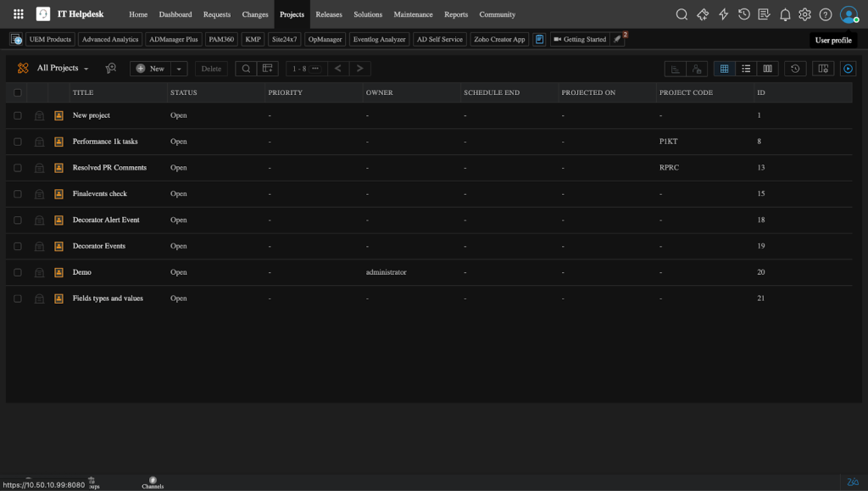Image resolution: width=868 pixels, height=491 pixels.
Task: Click the global search magnifier icon
Action: pyautogui.click(x=682, y=14)
